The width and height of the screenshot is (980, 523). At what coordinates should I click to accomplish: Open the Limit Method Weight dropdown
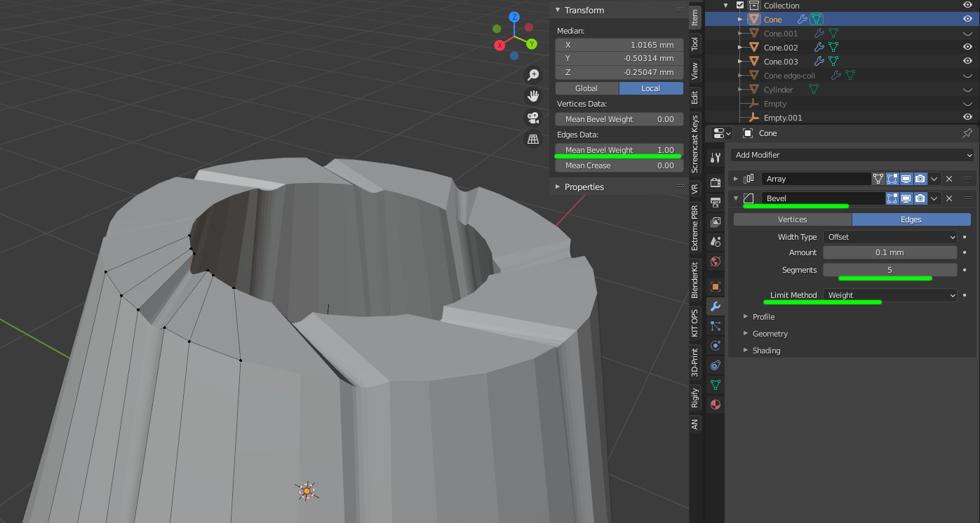coord(890,295)
